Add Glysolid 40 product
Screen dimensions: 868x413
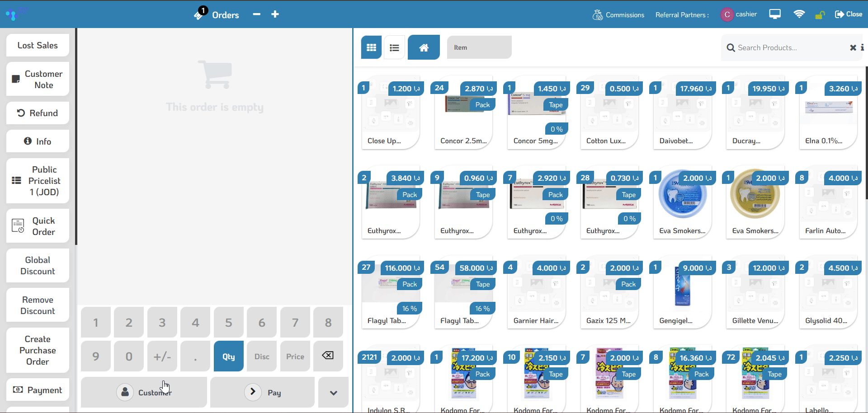828,292
